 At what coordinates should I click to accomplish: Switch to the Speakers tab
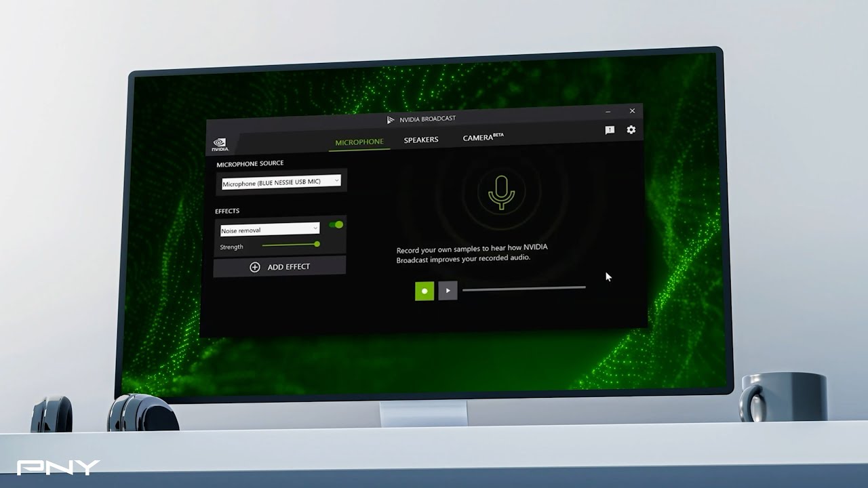tap(421, 140)
